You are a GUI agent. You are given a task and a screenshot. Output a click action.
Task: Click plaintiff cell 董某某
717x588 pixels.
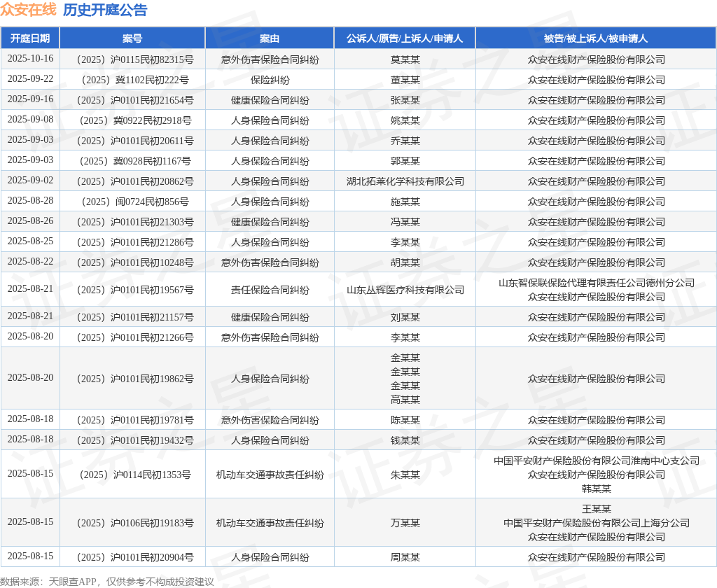coord(405,80)
